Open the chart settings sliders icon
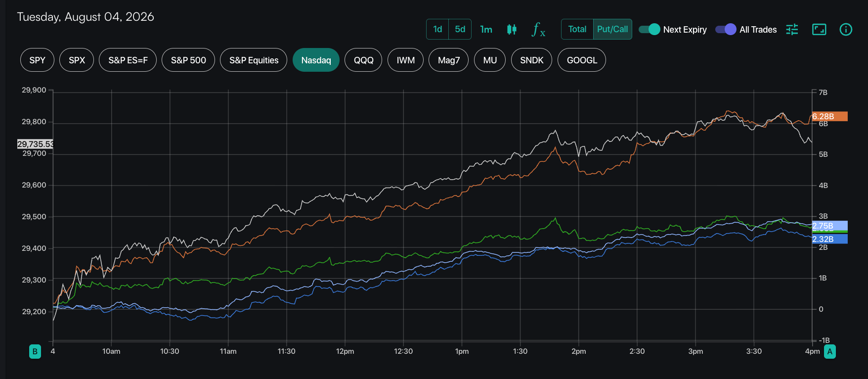The width and height of the screenshot is (868, 379). 792,29
